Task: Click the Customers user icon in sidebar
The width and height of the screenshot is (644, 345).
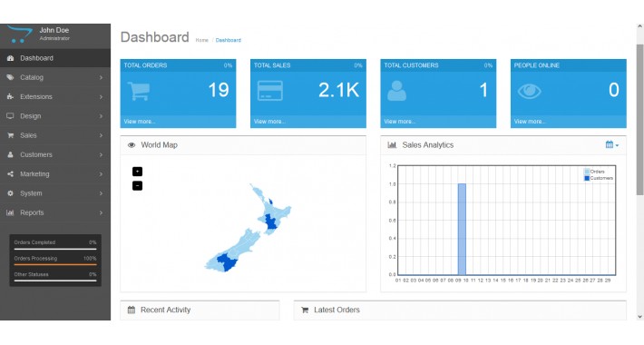Action: [10, 154]
